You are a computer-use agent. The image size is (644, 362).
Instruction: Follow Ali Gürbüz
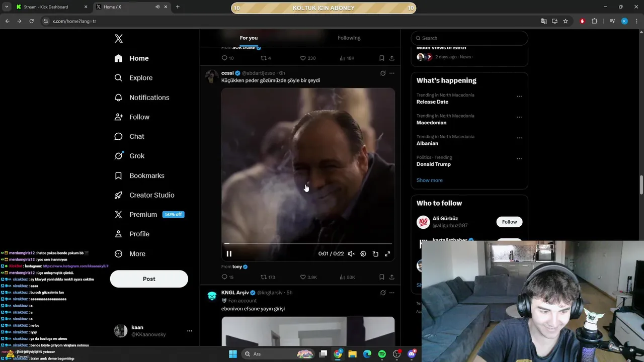tap(509, 222)
